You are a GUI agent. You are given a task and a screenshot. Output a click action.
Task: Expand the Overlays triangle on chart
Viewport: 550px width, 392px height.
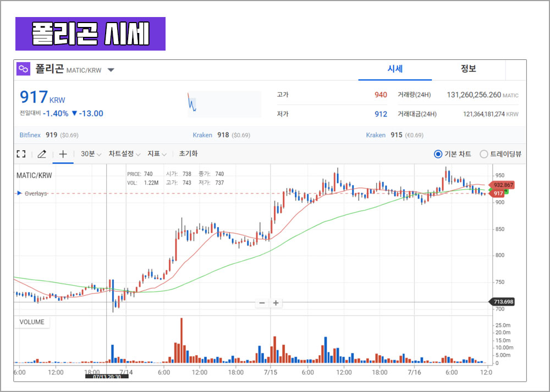[x=20, y=193]
